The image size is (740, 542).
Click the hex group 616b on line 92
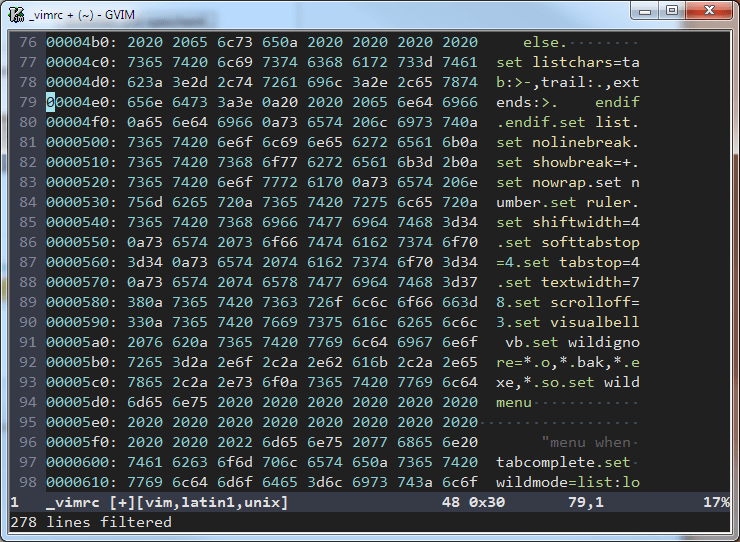point(370,362)
